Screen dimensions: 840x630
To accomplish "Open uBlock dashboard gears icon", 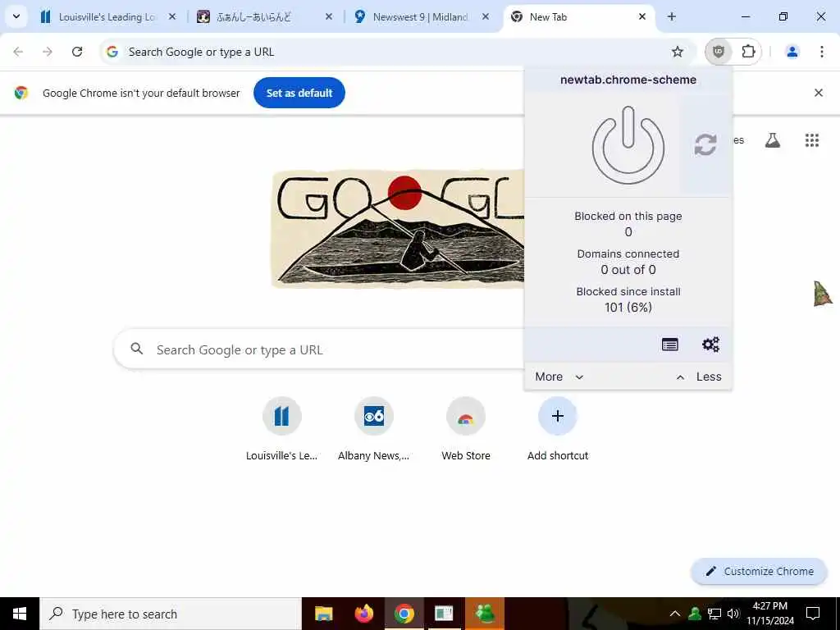I will [x=710, y=345].
